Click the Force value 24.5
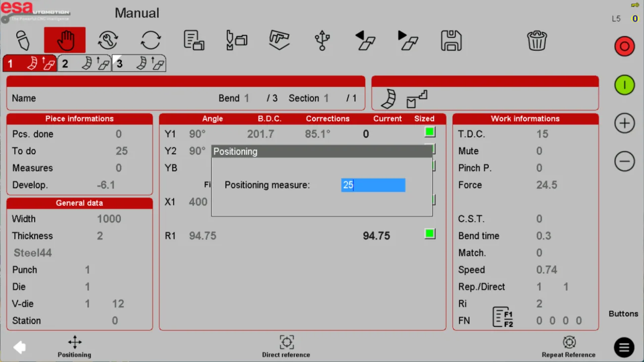 point(547,185)
